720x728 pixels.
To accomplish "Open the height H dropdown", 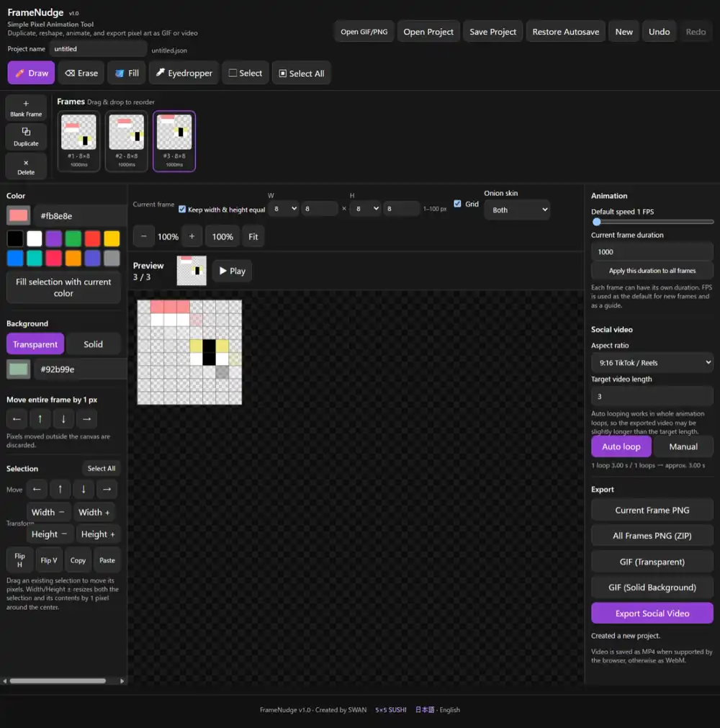I will tap(366, 209).
